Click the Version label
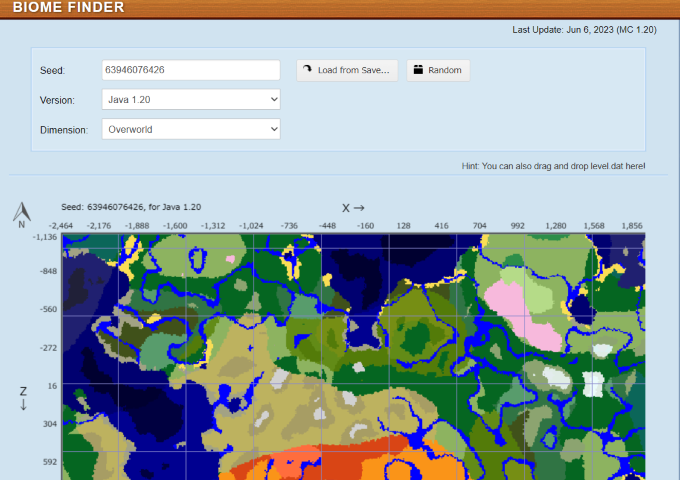 click(57, 100)
